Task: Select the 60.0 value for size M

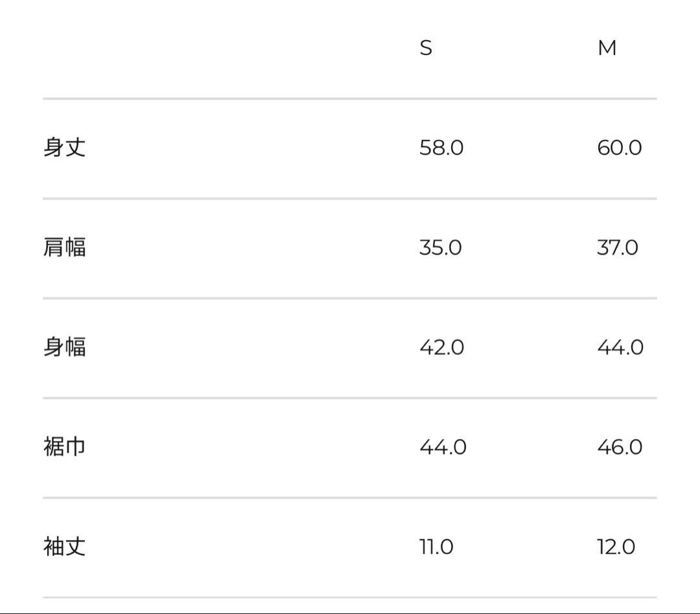Action: coord(619,148)
